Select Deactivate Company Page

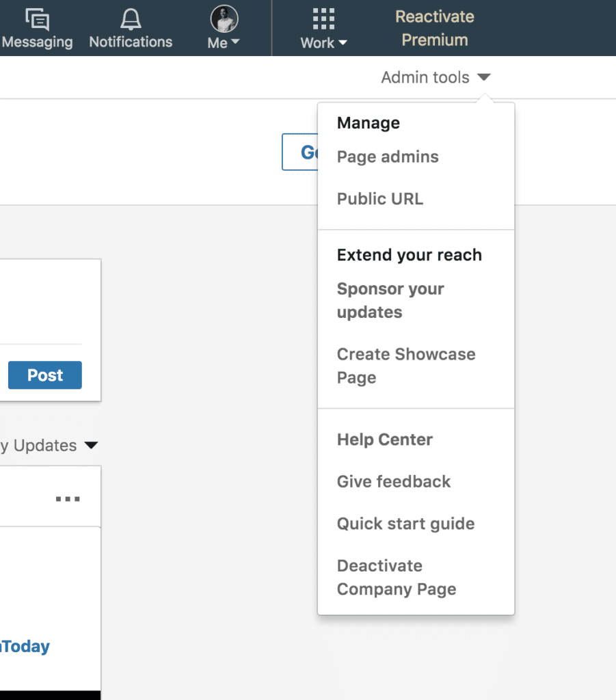pos(396,578)
